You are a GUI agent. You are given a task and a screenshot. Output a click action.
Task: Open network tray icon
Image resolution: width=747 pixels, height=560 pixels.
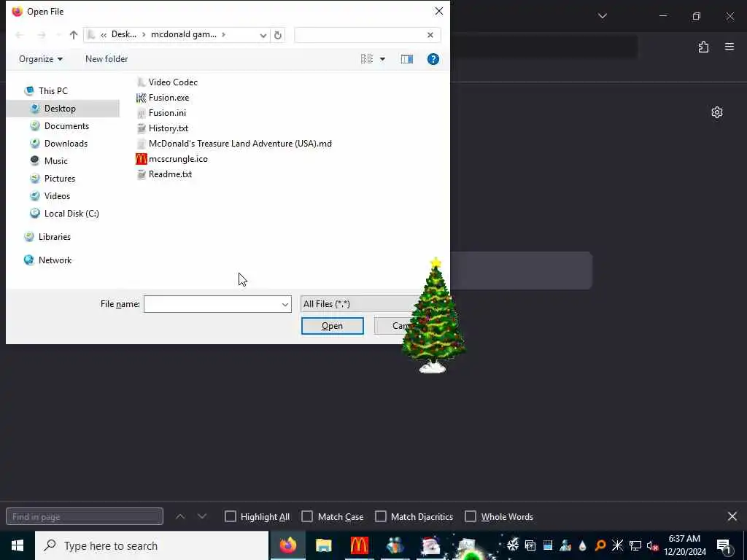[x=635, y=545]
